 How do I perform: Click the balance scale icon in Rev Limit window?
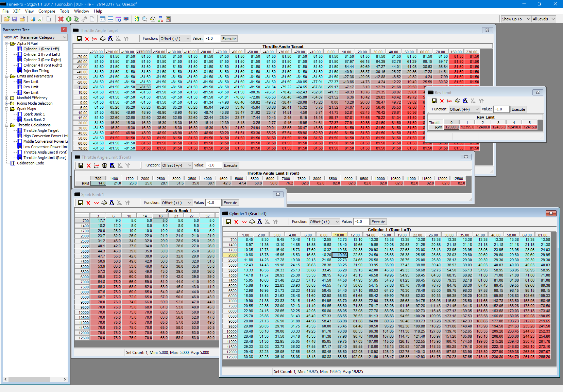coord(458,101)
